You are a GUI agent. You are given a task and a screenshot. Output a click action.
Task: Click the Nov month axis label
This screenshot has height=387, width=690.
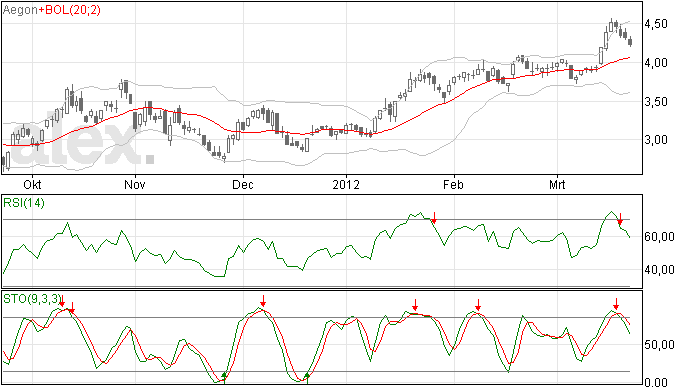coord(135,184)
